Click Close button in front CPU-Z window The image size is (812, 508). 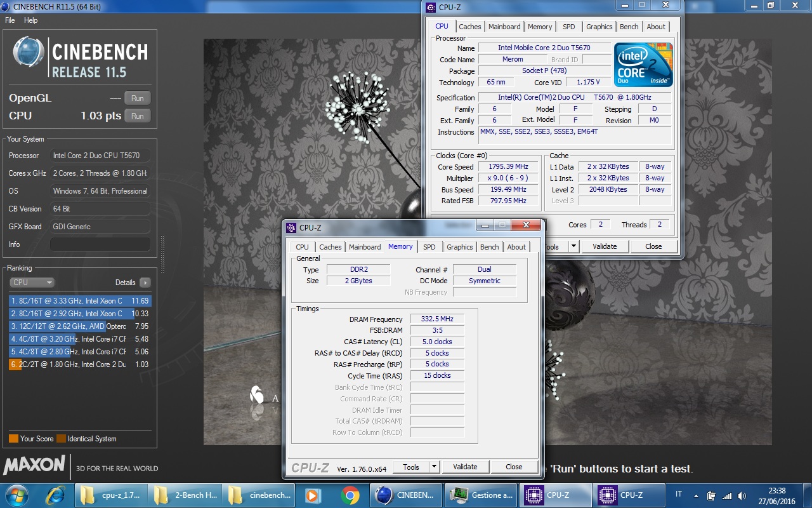click(x=514, y=467)
